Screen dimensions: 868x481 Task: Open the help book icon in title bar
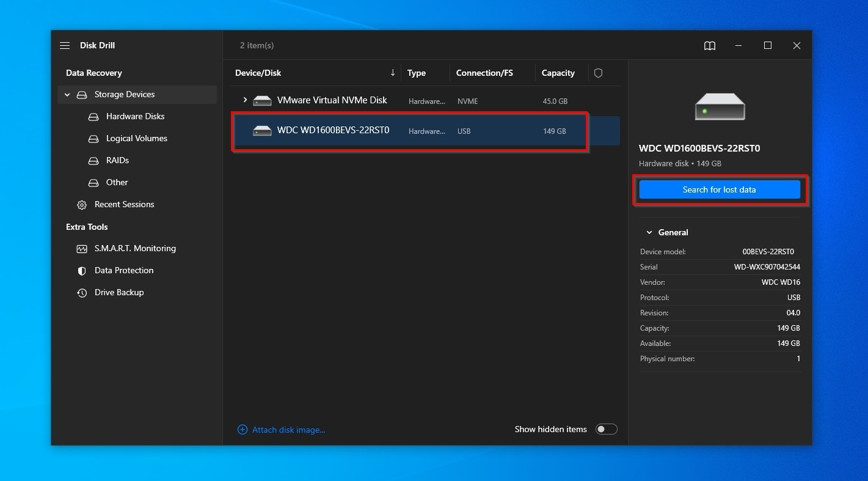(x=709, y=46)
